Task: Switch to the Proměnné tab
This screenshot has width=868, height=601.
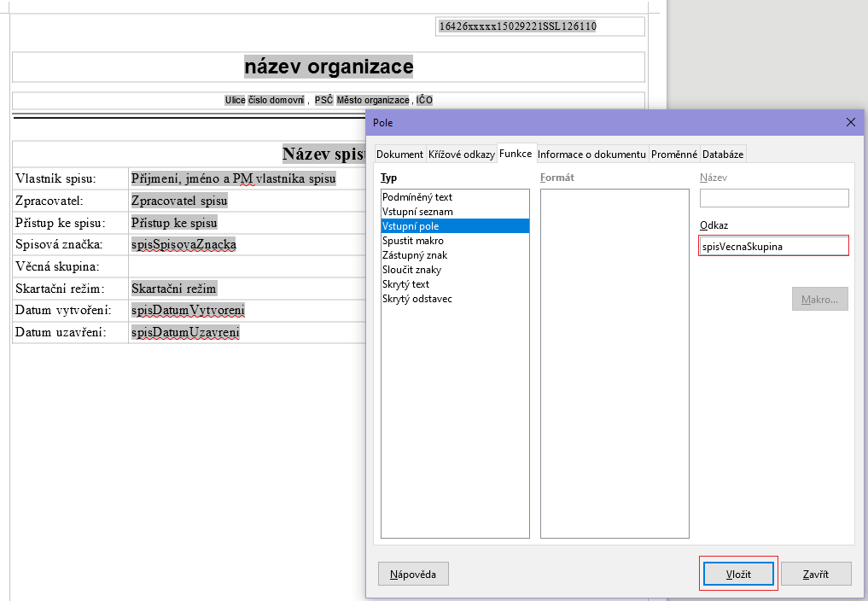Action: 674,155
